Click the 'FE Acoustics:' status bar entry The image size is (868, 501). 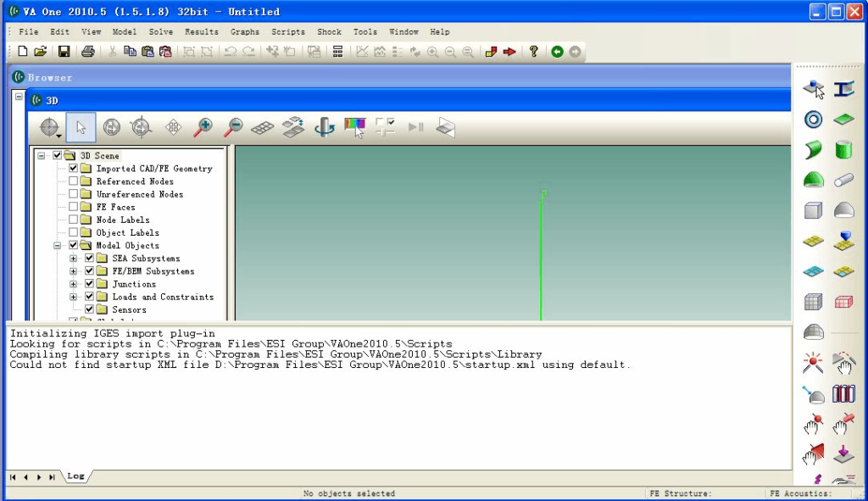tap(800, 493)
